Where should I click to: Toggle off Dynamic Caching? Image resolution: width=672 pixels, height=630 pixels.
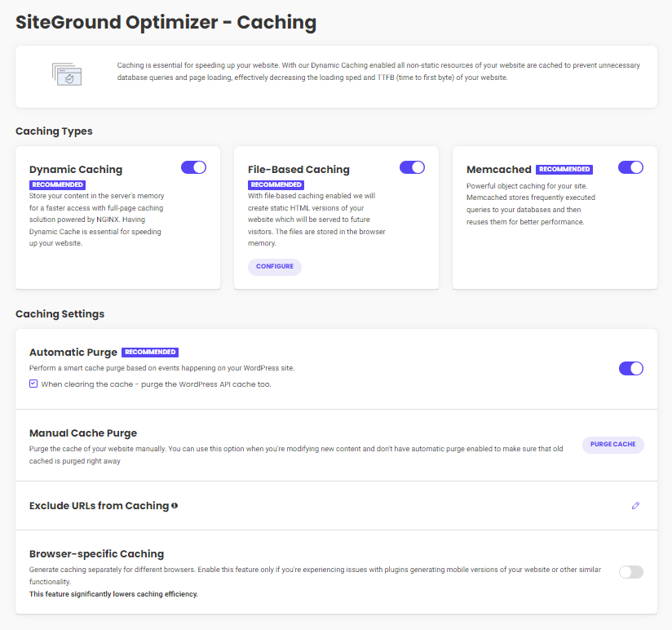coord(193,166)
